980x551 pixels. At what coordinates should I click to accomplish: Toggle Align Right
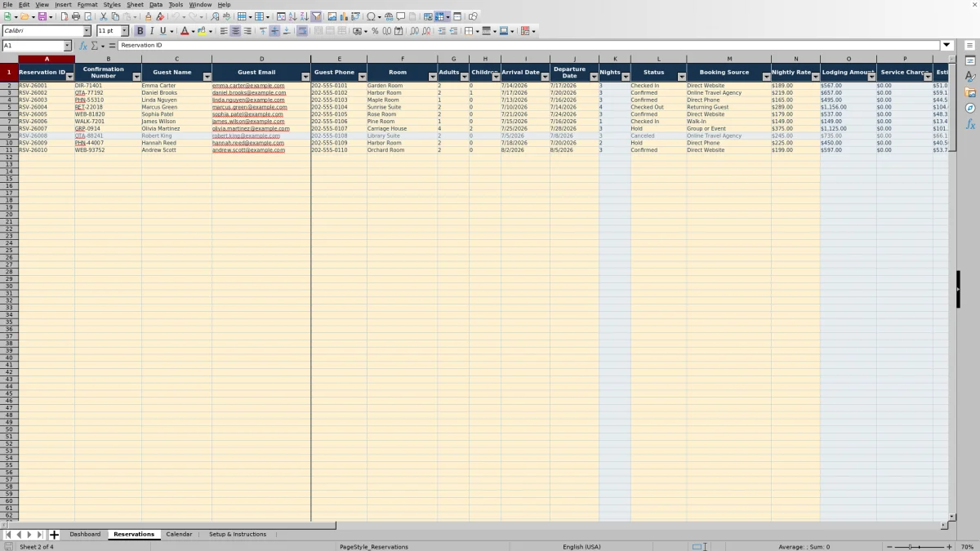click(247, 31)
